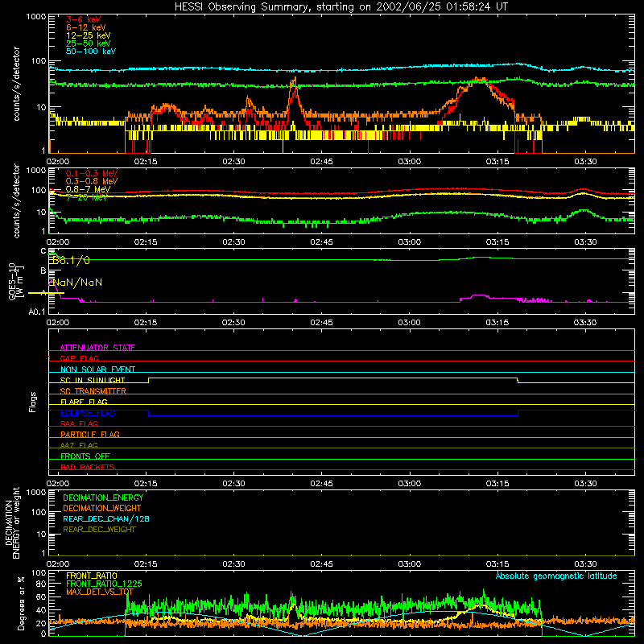The width and height of the screenshot is (644, 644).
Task: Click the Flags axis title
Action: pyautogui.click(x=33, y=402)
